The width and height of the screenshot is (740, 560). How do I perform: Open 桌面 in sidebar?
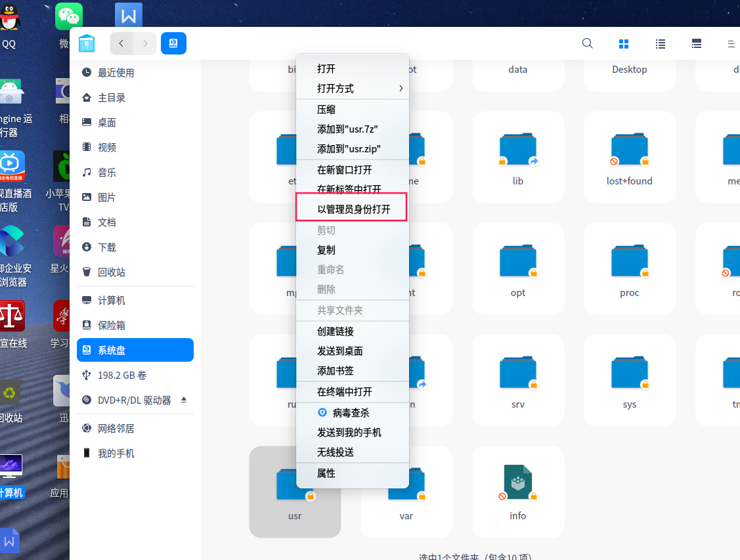(x=135, y=123)
